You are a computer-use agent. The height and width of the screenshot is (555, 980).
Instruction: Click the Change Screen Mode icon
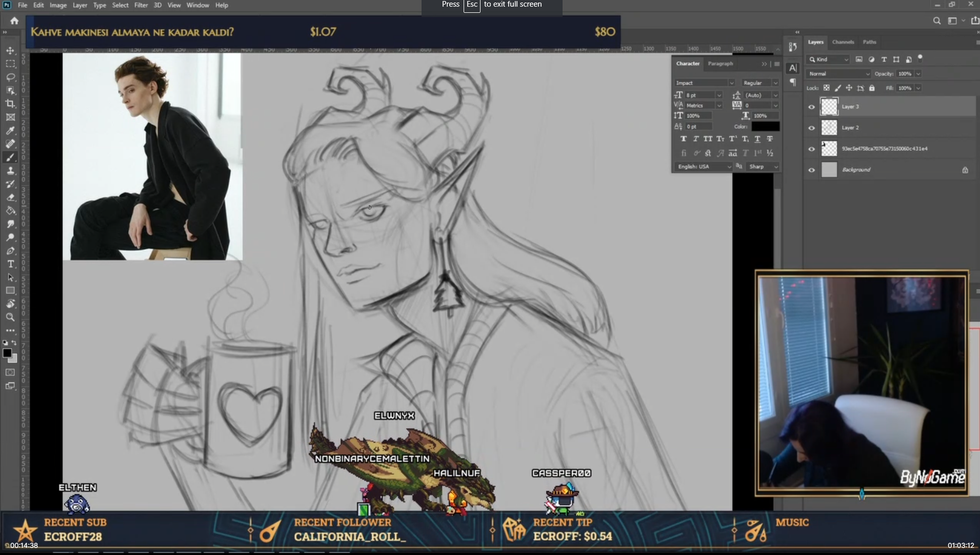coord(10,386)
